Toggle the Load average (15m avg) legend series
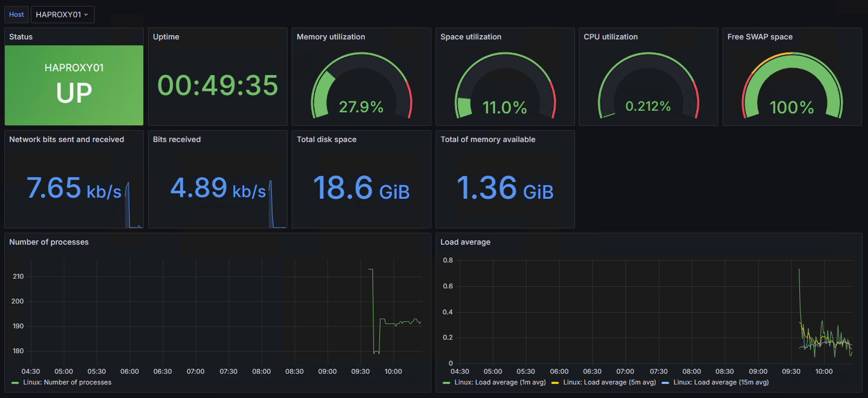This screenshot has height=398, width=868. pos(720,382)
